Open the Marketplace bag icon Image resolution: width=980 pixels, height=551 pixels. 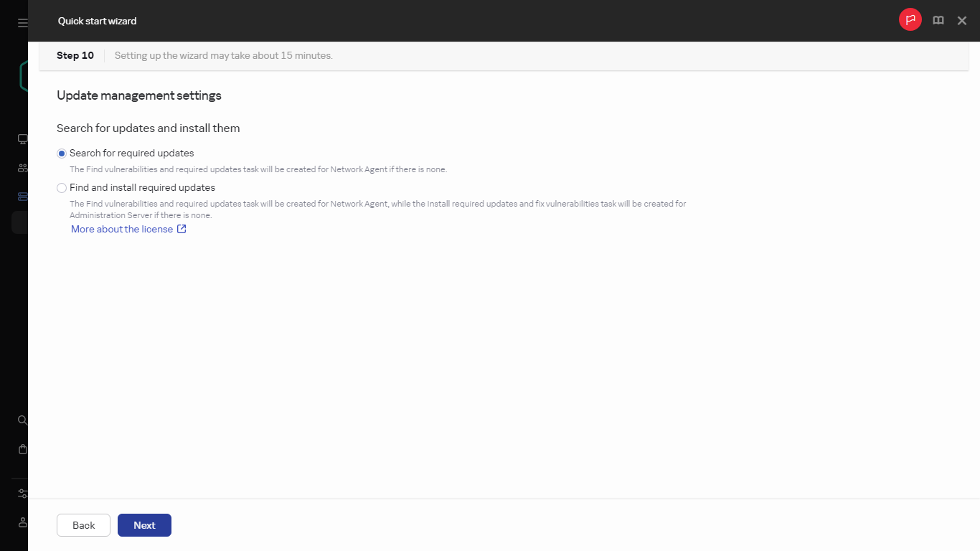coord(22,448)
